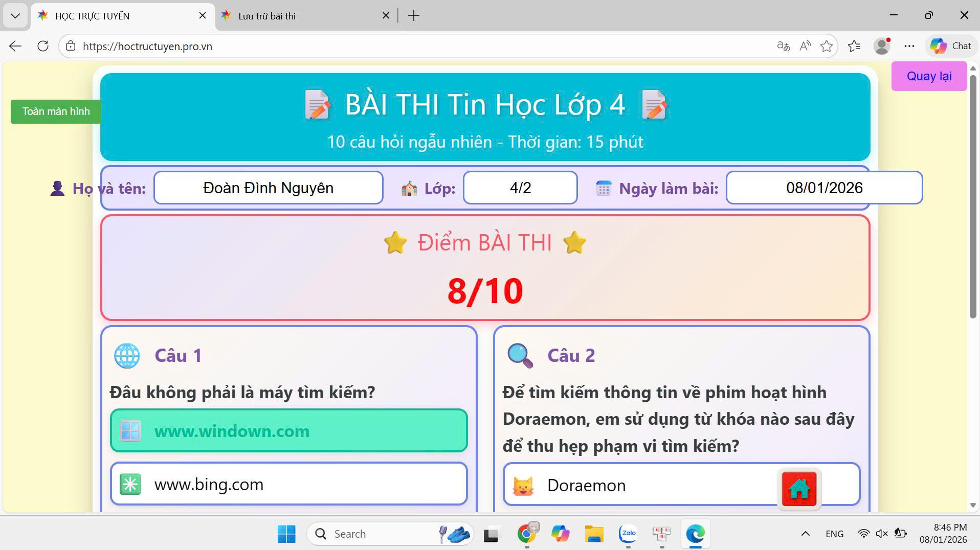The image size is (980, 550).
Task: Refresh the quiz page
Action: tap(43, 46)
